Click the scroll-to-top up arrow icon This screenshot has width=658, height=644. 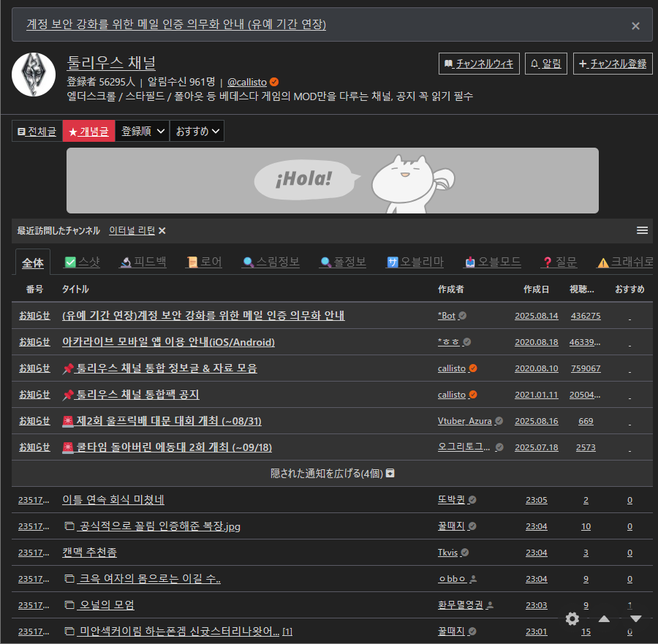(x=604, y=618)
